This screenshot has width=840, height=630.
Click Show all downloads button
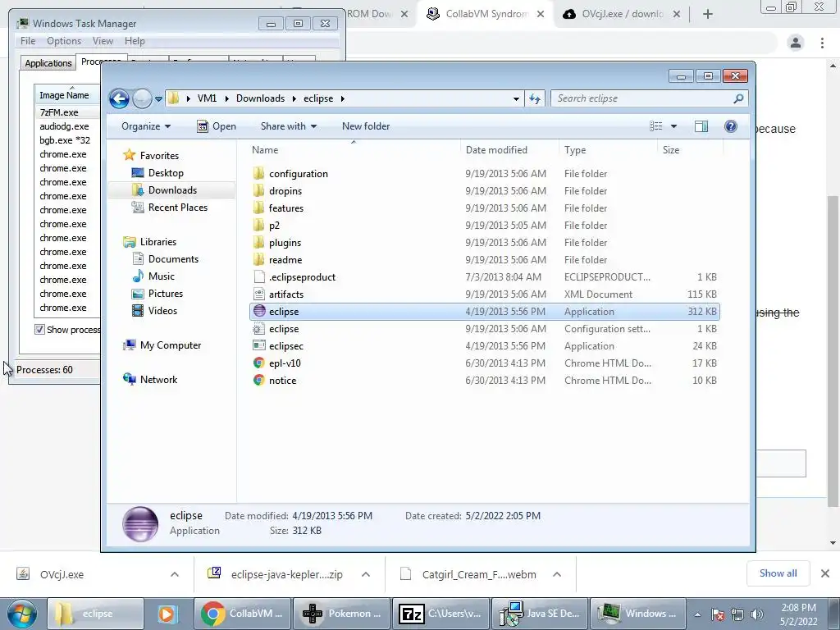tap(778, 573)
